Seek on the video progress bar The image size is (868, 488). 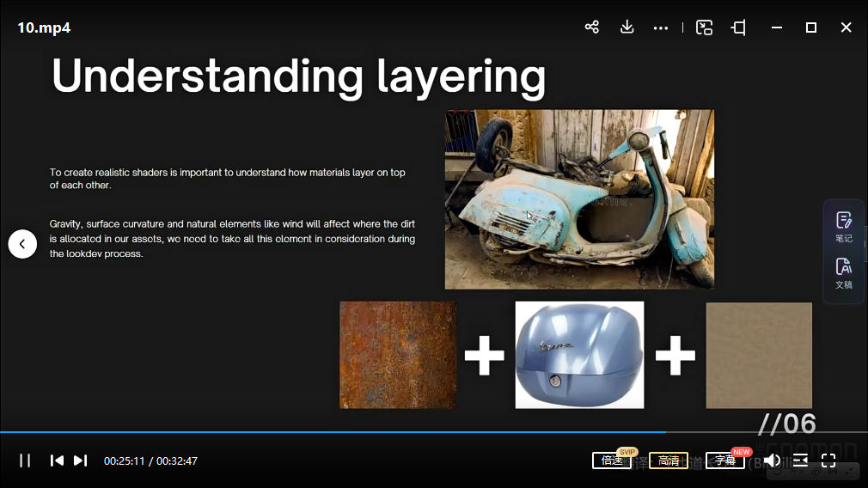click(434, 432)
